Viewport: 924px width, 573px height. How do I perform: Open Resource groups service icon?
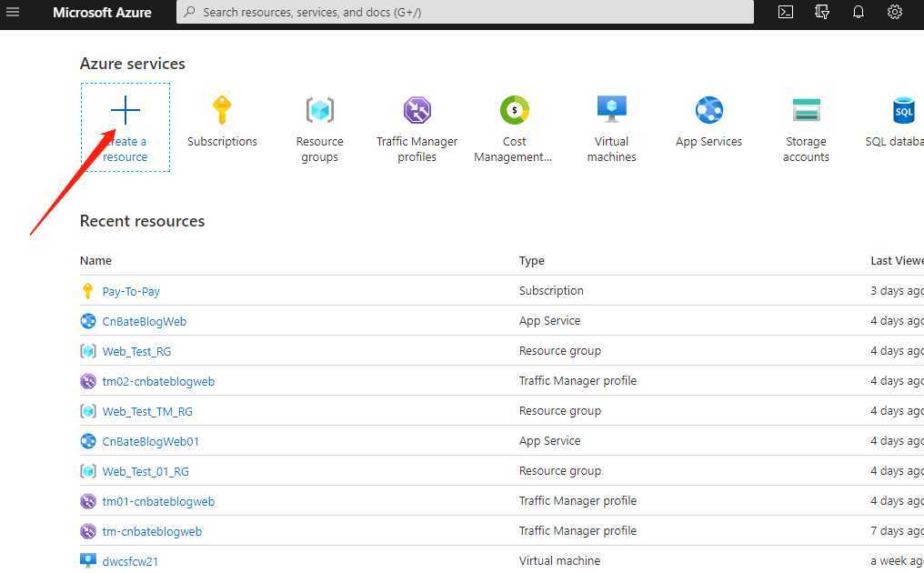(x=320, y=110)
